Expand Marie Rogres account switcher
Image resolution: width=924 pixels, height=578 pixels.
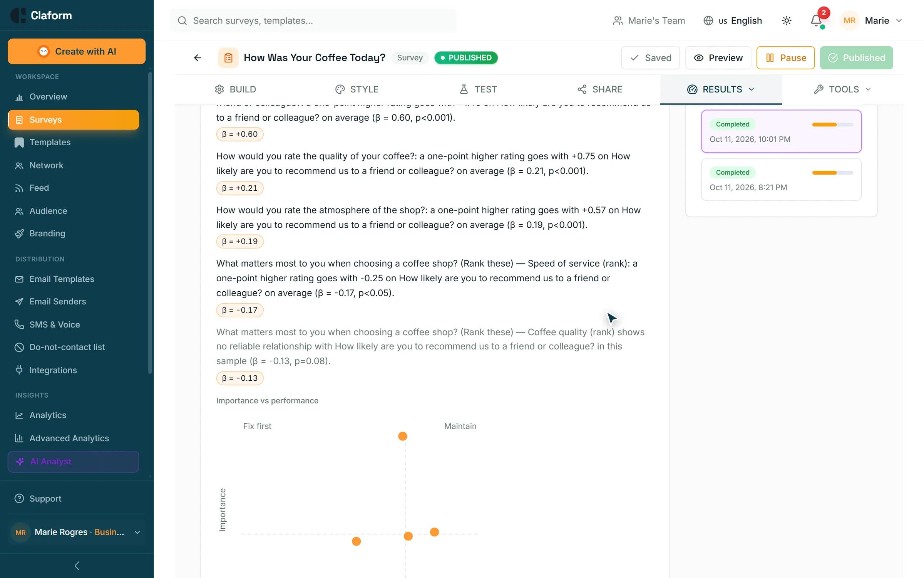(x=137, y=532)
